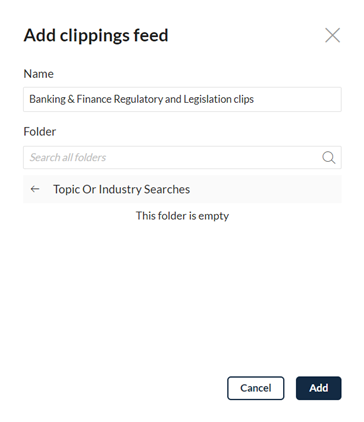This screenshot has width=364, height=422.
Task: Select the Topic Or Industry Searches folder header
Action: coord(182,189)
